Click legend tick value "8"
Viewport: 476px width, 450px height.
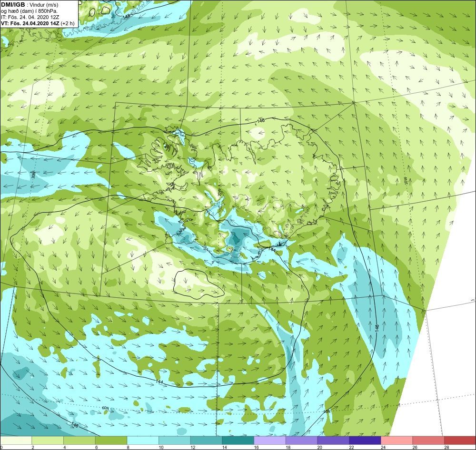point(128,447)
